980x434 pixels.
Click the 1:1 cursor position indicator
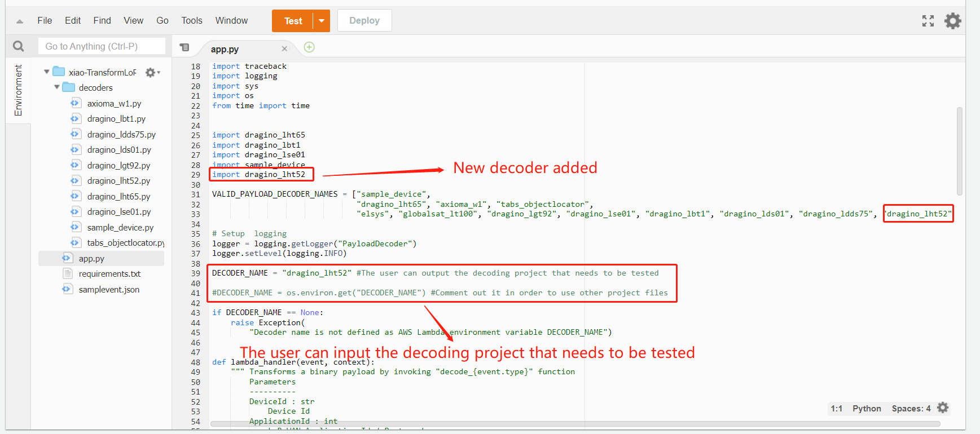tap(836, 409)
